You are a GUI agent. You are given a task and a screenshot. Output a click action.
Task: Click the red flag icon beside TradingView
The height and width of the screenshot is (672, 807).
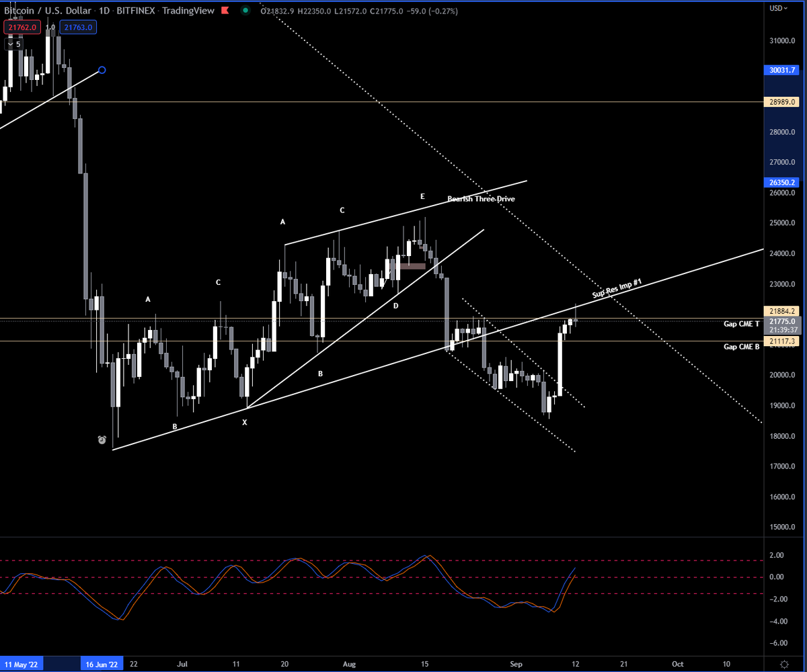(x=226, y=10)
